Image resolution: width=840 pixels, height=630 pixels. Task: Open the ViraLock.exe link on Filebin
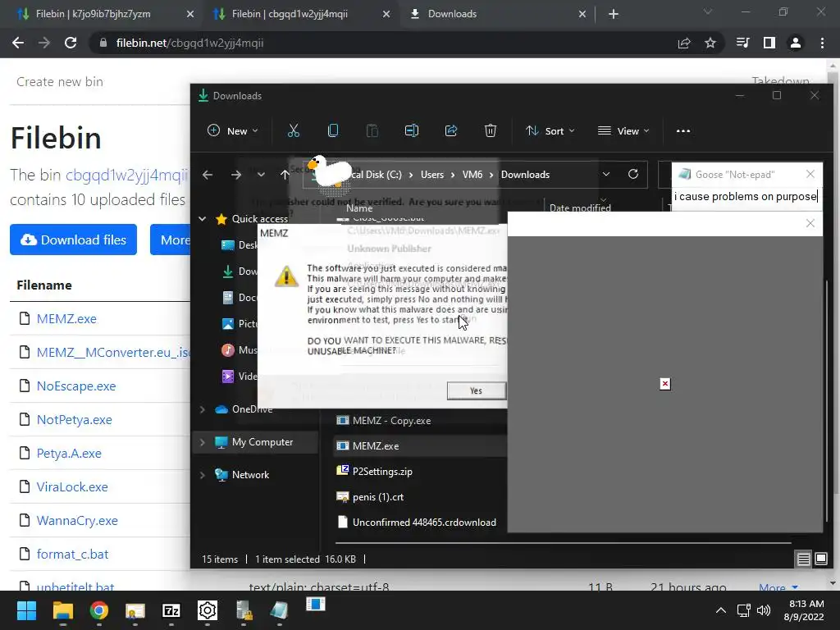pos(72,486)
